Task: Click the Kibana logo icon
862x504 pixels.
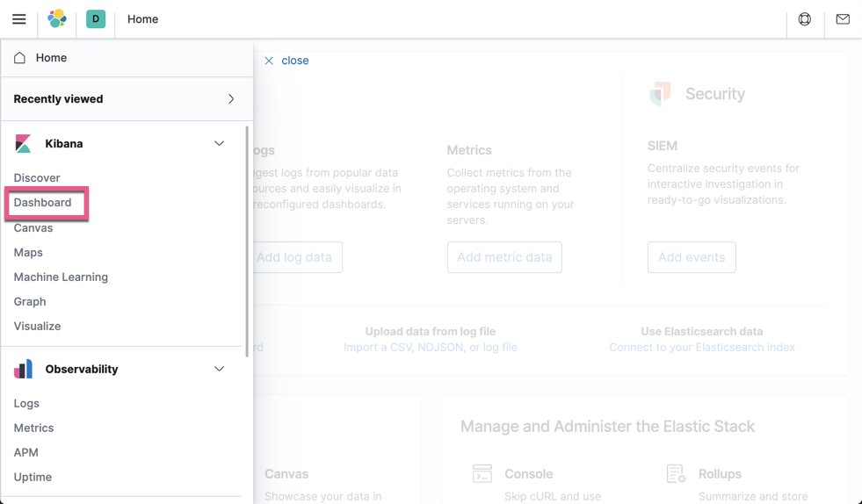Action: coord(23,143)
